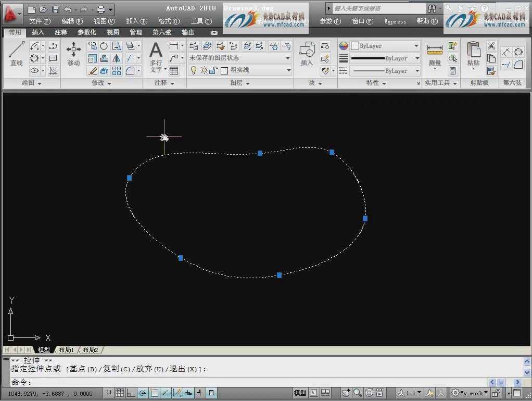Open the Zoom magnifier in status bar
This screenshot has height=401, width=532.
pos(357,393)
